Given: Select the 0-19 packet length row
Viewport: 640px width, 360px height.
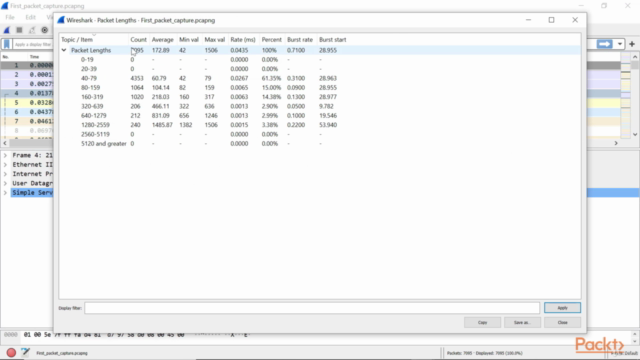Looking at the screenshot, I should [x=320, y=60].
